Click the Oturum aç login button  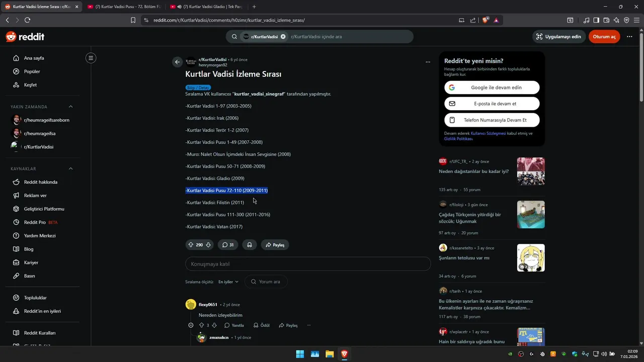604,37
